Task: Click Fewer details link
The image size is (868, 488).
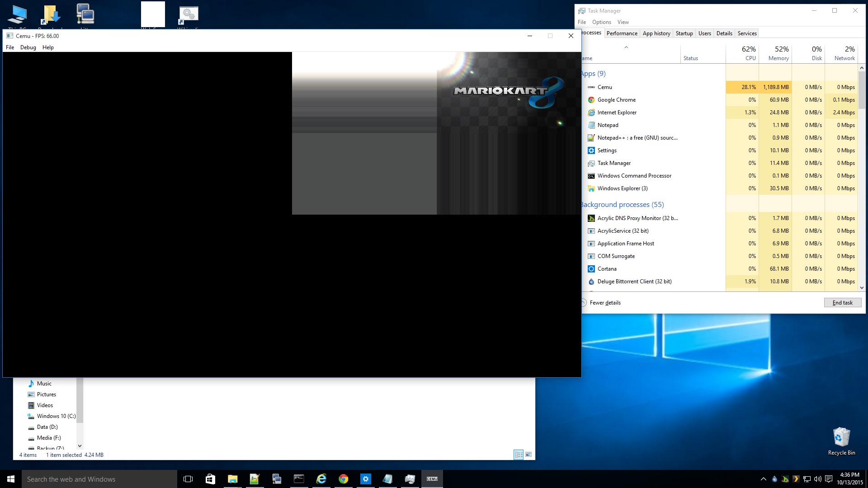Action: coord(605,303)
